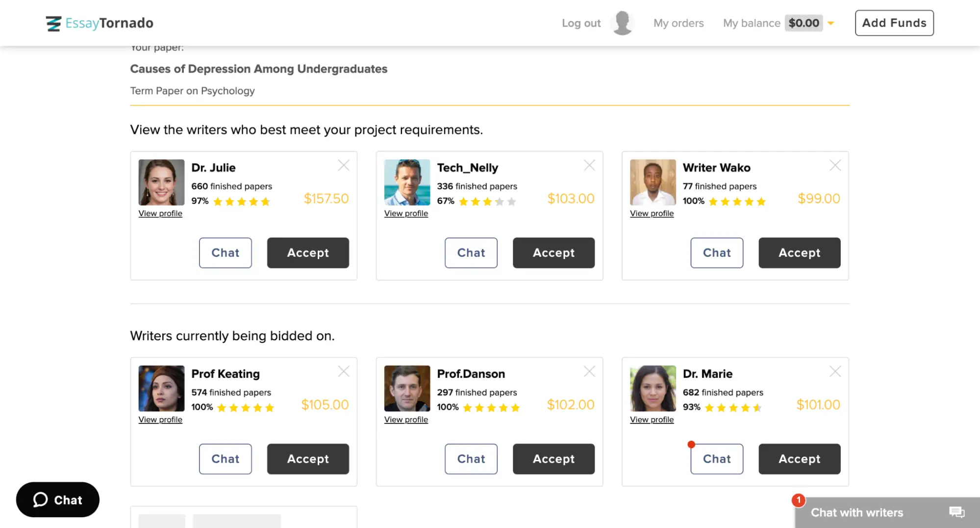Open the My orders page
980x528 pixels.
tap(678, 23)
